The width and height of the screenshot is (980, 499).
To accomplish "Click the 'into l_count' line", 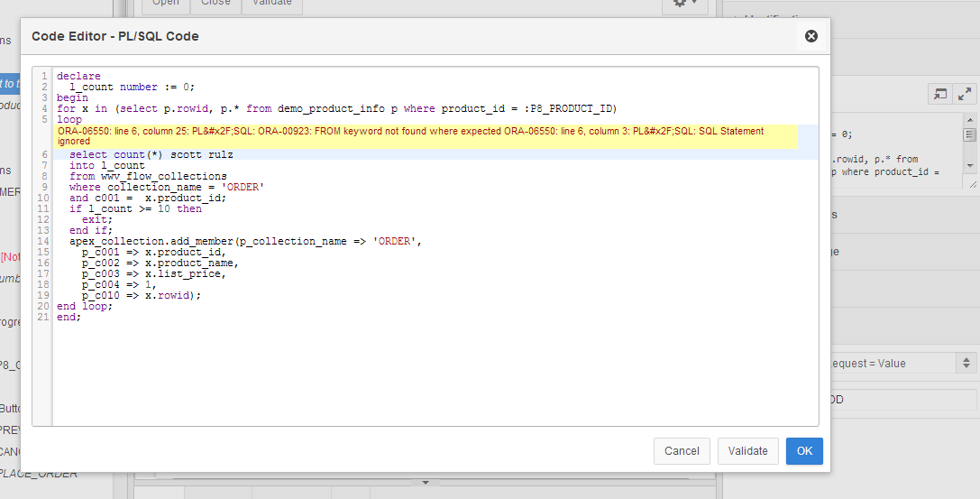I will coord(107,166).
